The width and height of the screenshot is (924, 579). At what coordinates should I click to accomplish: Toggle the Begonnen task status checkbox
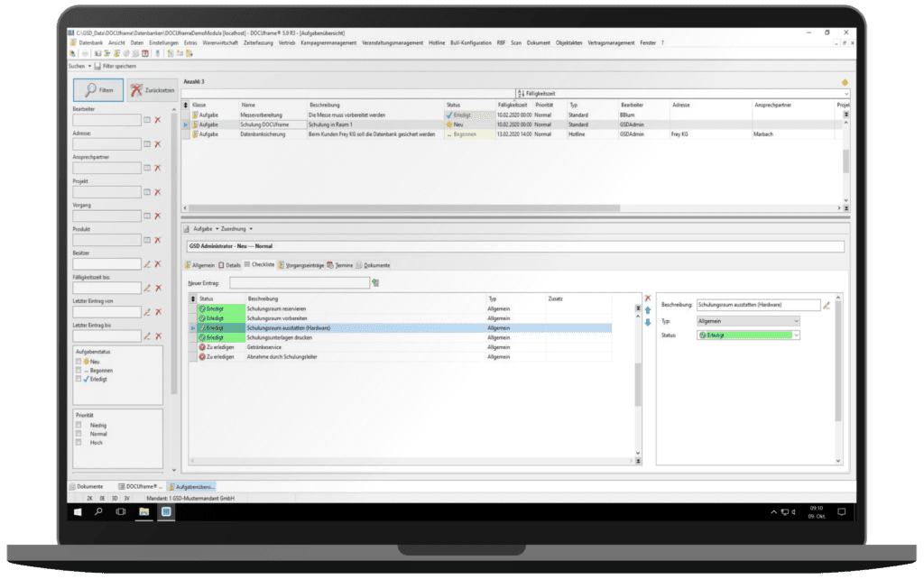[79, 371]
